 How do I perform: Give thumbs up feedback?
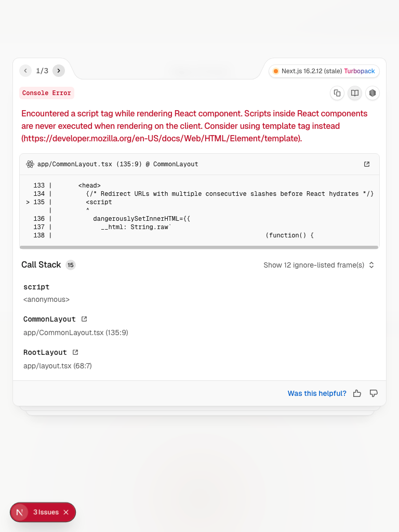click(x=357, y=393)
